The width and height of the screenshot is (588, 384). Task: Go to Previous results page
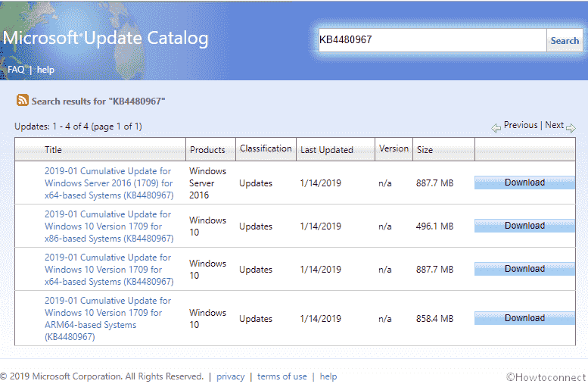click(x=521, y=125)
